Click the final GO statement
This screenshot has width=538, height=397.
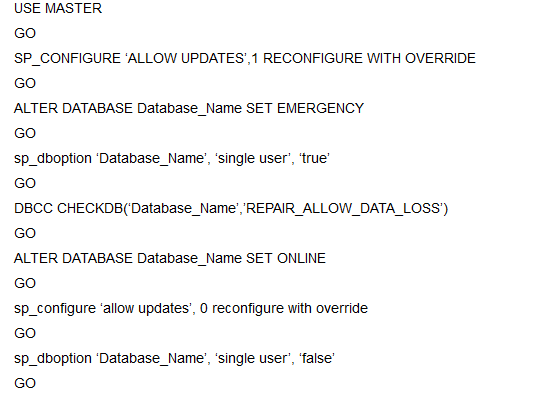[x=25, y=383]
